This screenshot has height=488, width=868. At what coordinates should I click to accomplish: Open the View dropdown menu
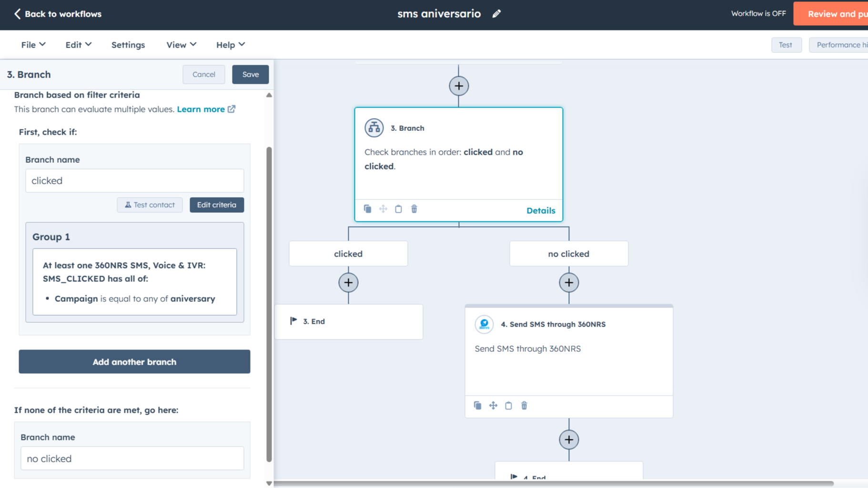[x=181, y=45]
